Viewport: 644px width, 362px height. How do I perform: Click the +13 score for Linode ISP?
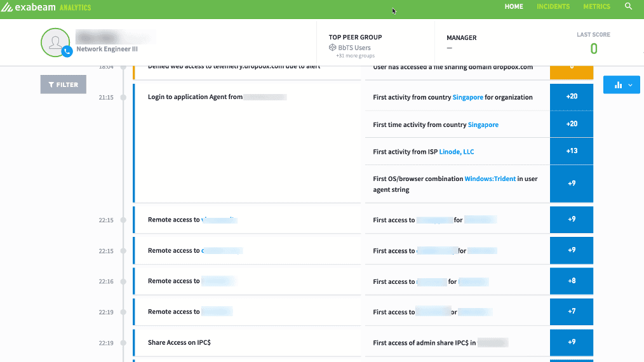coord(572,151)
